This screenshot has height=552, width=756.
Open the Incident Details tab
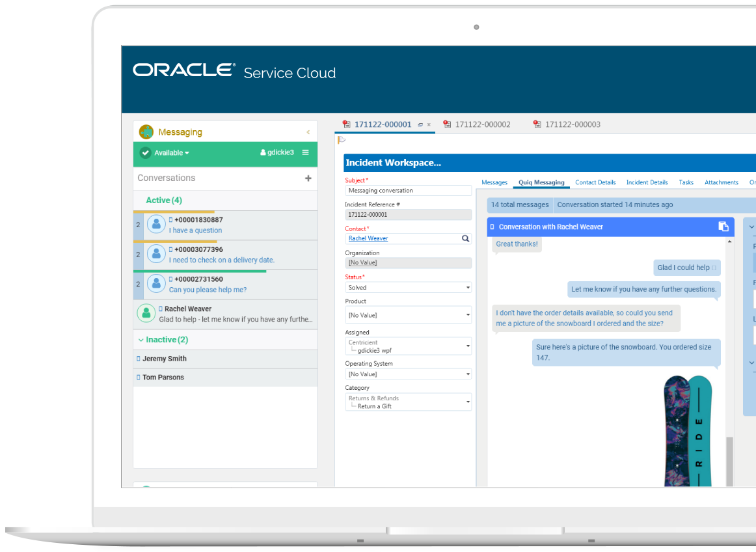coord(647,182)
